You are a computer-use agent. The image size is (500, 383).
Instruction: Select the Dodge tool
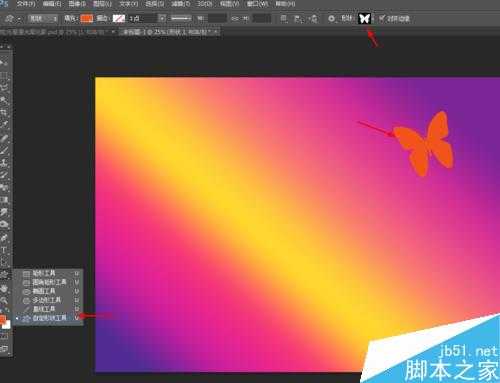click(x=4, y=224)
